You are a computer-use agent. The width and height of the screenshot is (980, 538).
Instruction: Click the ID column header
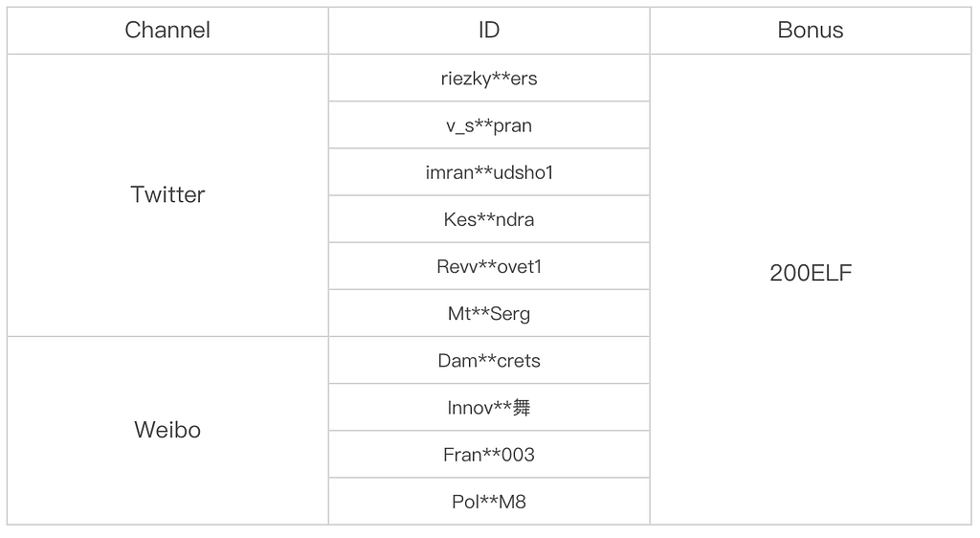tap(489, 31)
